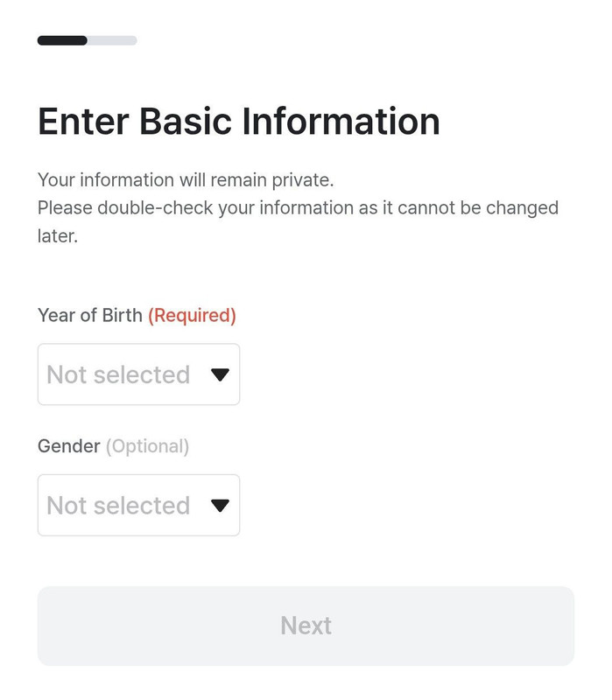This screenshot has width=612, height=700.
Task: Click the Gender field label
Action: click(68, 446)
